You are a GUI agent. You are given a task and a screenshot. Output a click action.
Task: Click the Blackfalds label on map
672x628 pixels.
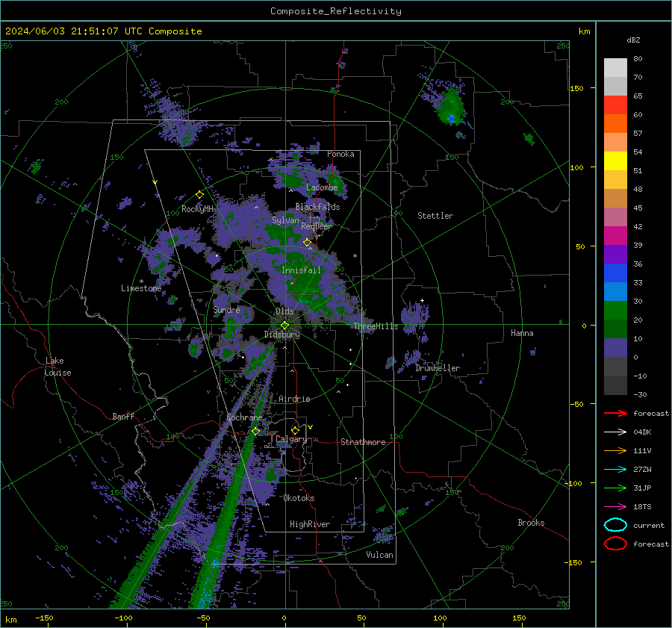pos(317,207)
